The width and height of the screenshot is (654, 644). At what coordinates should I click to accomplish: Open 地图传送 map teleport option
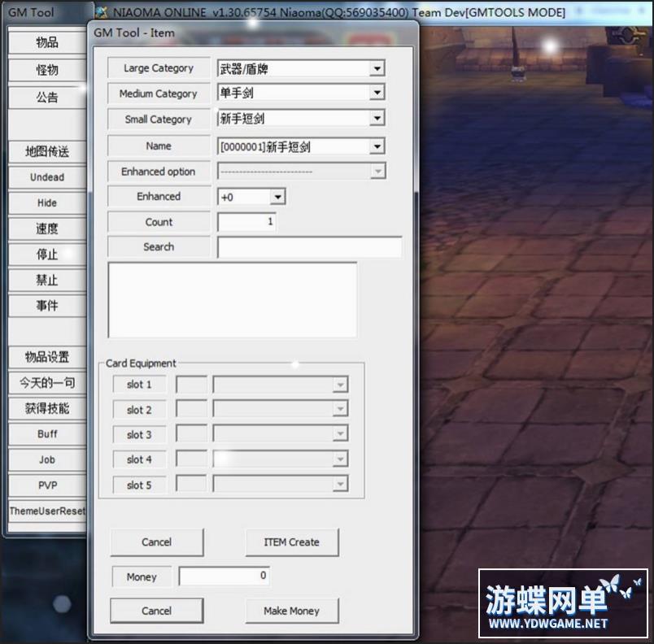click(47, 151)
